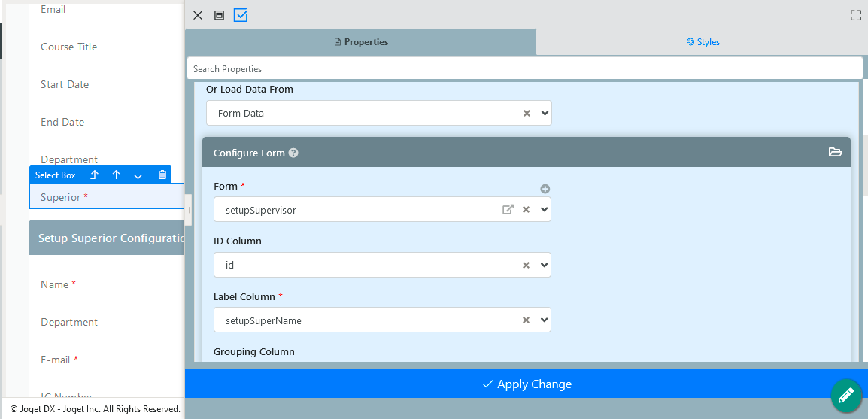Click the window layout icon beside X
Image resolution: width=868 pixels, height=419 pixels.
point(219,15)
